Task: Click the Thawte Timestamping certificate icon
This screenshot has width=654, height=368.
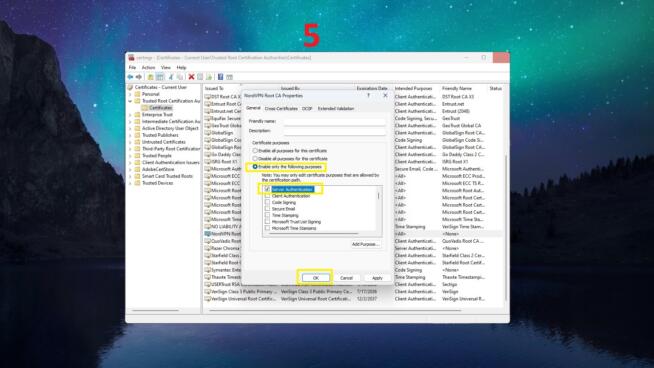Action: tap(208, 277)
